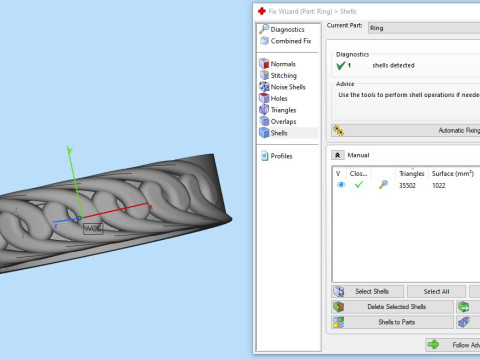This screenshot has height=360, width=480.
Task: Click the green check next to shells detected
Action: coord(341,65)
